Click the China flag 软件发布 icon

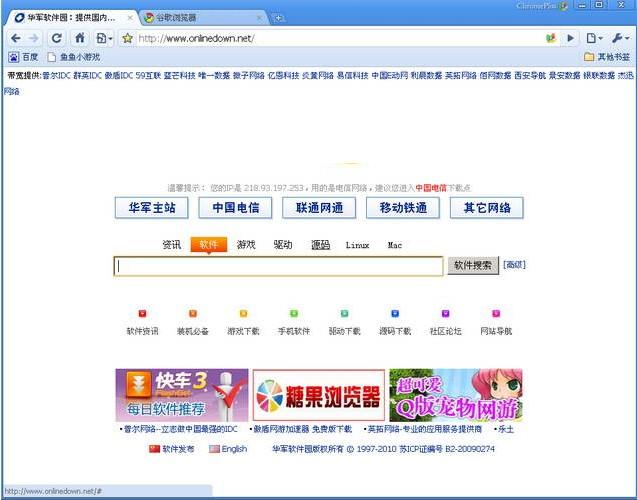pyautogui.click(x=154, y=449)
